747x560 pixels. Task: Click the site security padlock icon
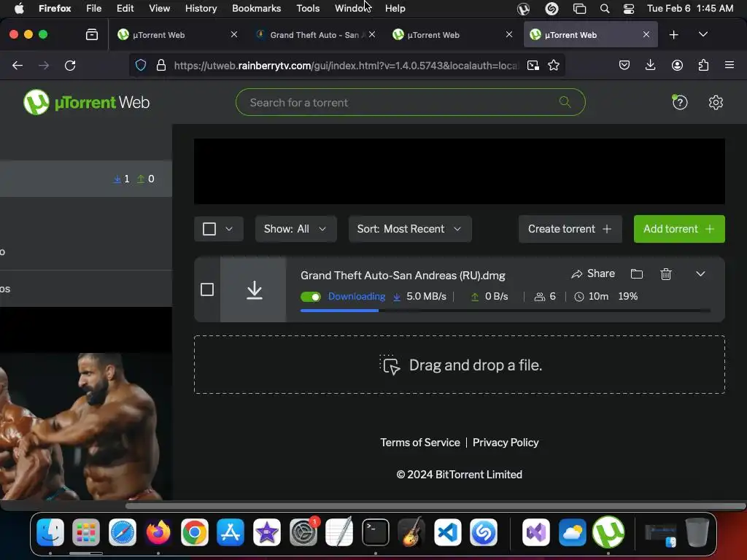(x=161, y=65)
